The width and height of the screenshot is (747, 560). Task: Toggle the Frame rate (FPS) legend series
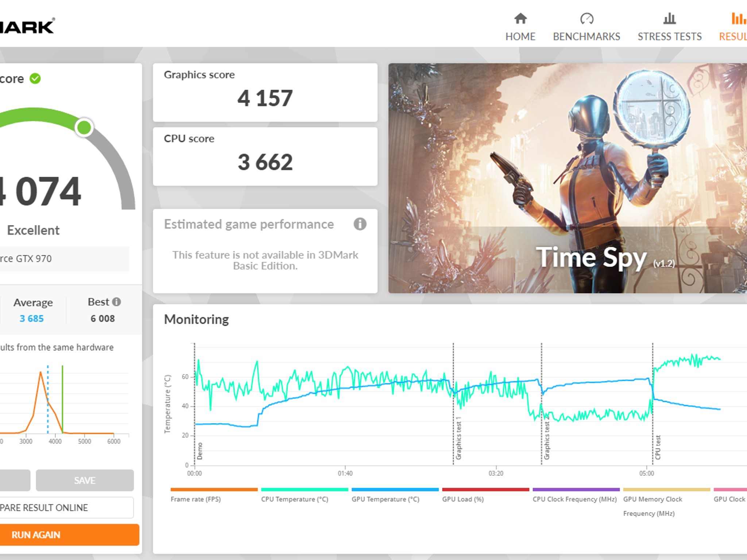[214, 495]
